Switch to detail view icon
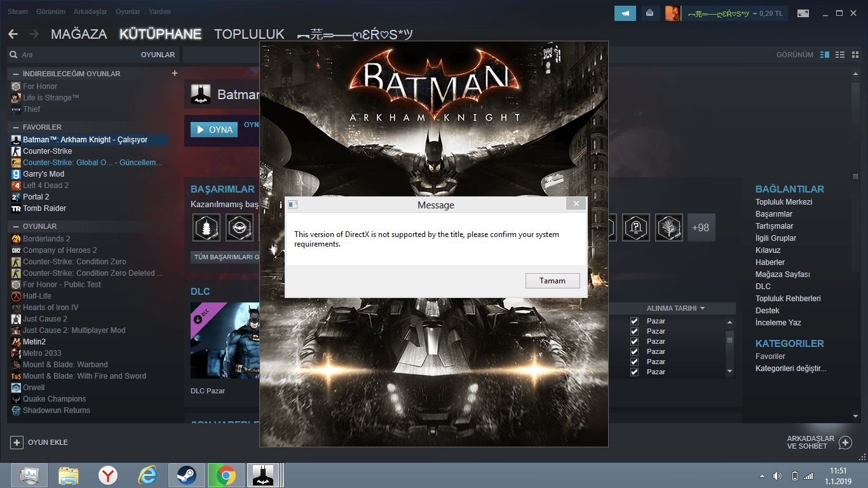Image resolution: width=868 pixels, height=488 pixels. [825, 55]
